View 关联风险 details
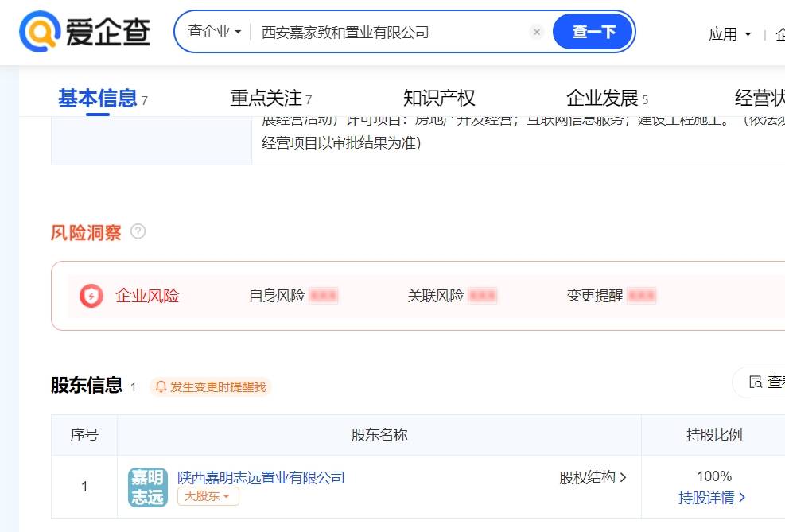The image size is (785, 532). point(452,296)
